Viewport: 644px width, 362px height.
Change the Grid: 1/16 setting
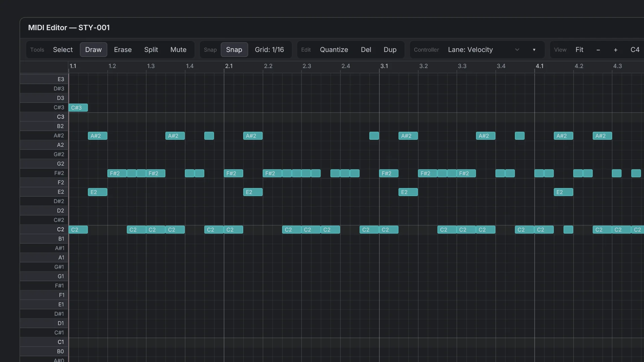pyautogui.click(x=269, y=50)
